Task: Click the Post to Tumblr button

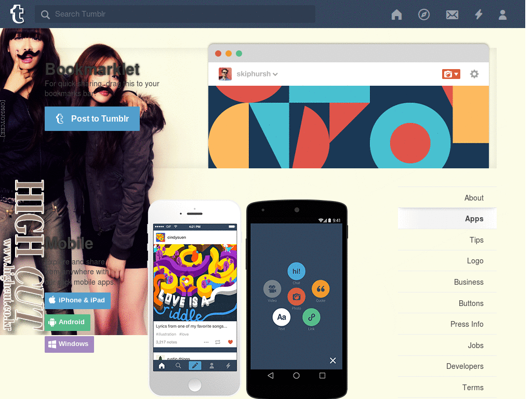Action: point(92,119)
